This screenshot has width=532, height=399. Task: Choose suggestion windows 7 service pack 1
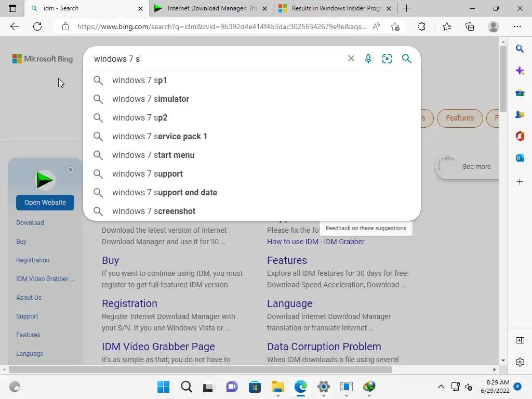[252, 137]
